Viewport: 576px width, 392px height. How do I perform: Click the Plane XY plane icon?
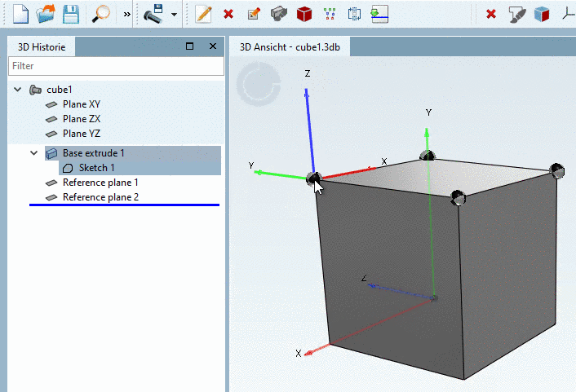[51, 104]
